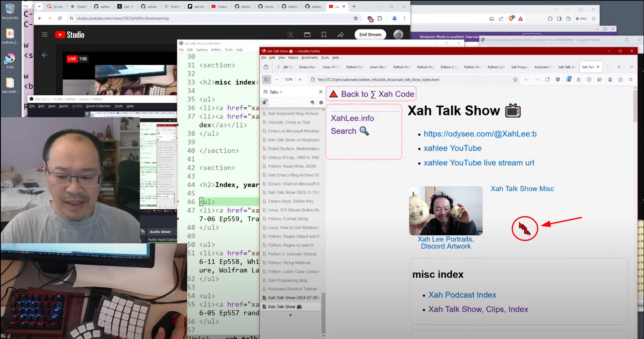Open YouTube Studio hamburger menu
Viewport: 644px width, 339px height.
pos(44,35)
